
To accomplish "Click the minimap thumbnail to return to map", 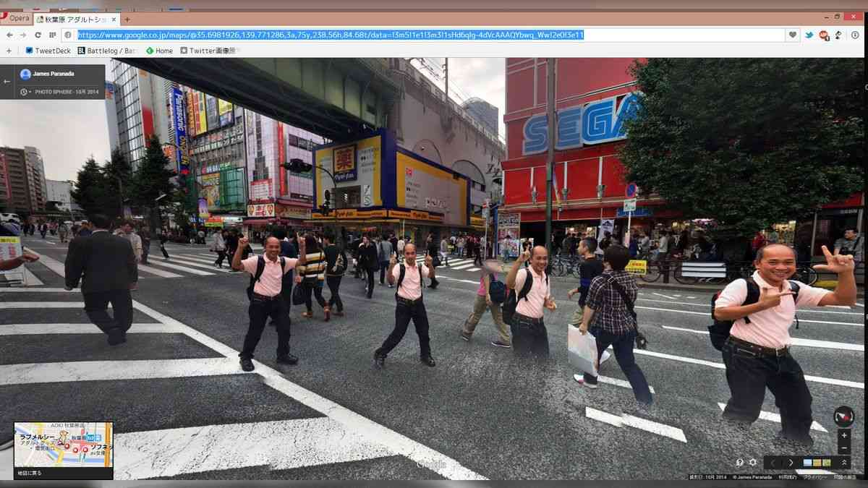I will coord(64,445).
